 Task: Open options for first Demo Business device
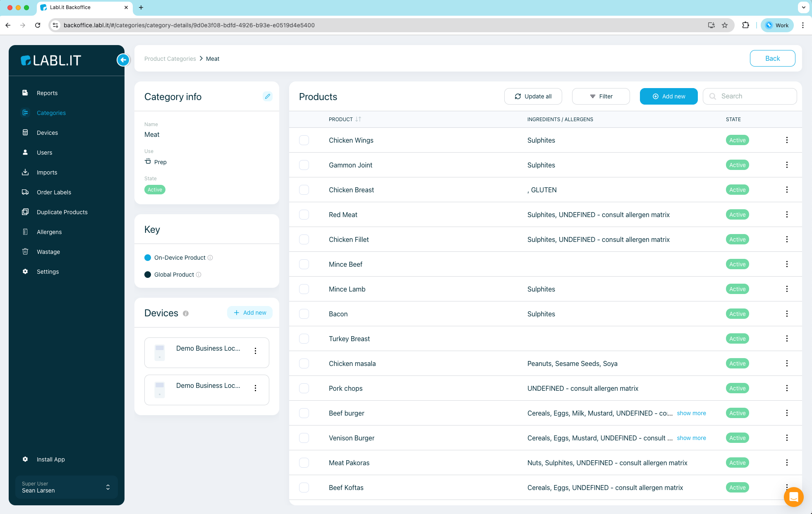[256, 351]
